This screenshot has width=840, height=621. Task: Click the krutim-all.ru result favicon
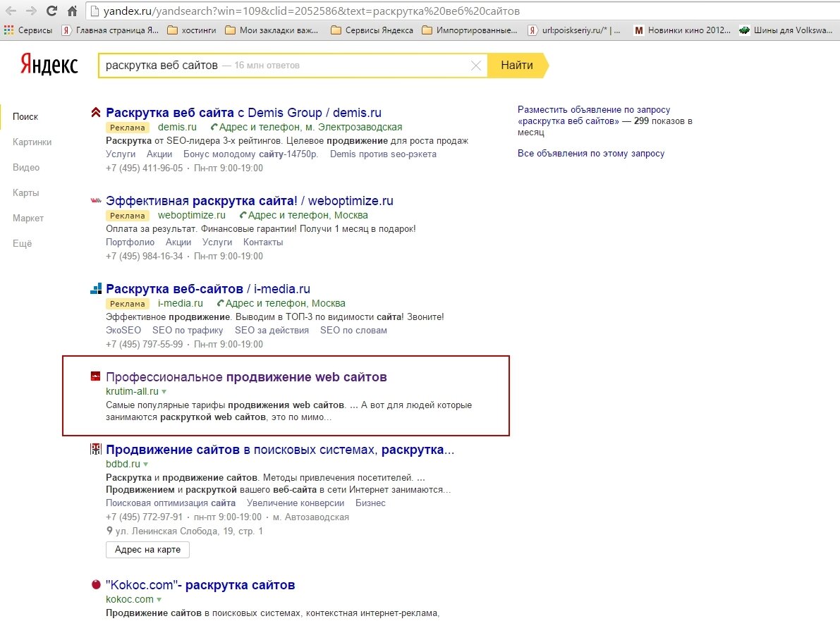95,376
